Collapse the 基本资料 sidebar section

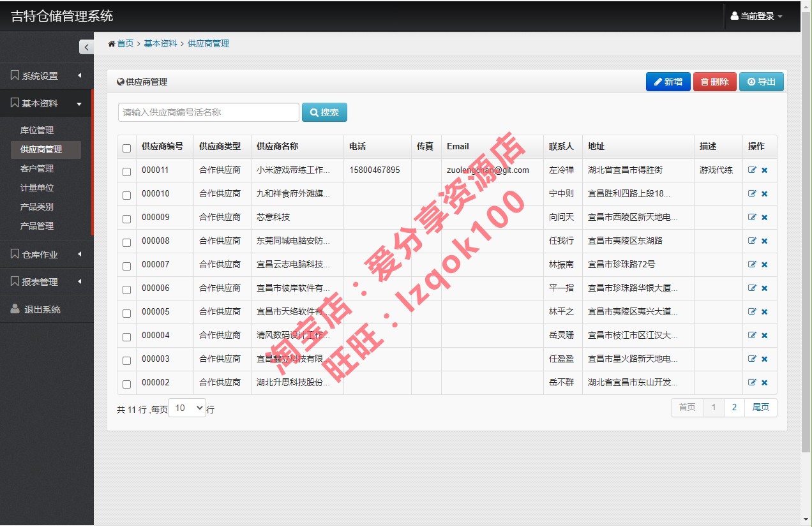click(47, 103)
